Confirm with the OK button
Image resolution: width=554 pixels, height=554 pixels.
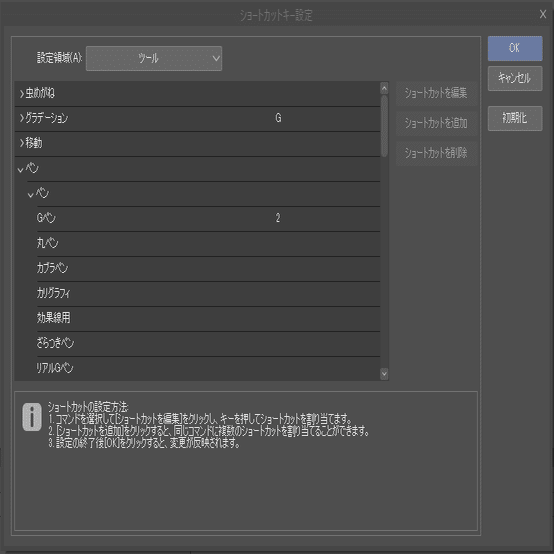(x=515, y=48)
